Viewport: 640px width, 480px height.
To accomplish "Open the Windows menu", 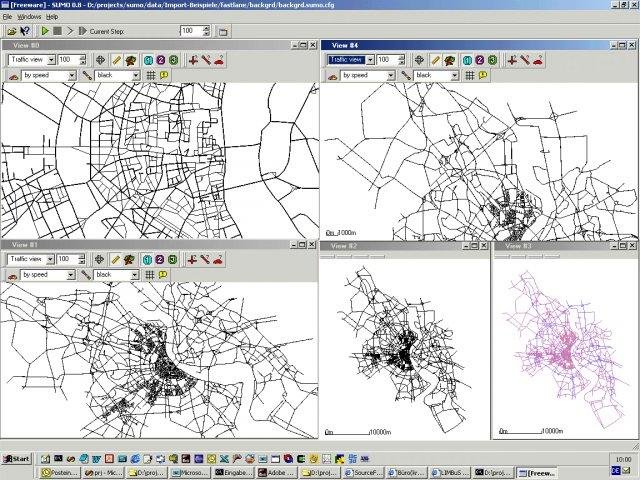I will pos(29,17).
